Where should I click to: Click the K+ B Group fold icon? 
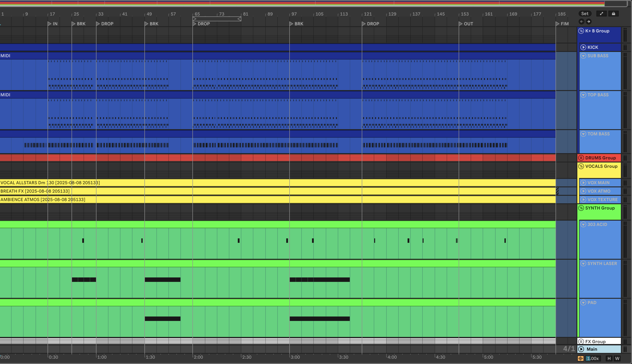(x=581, y=31)
